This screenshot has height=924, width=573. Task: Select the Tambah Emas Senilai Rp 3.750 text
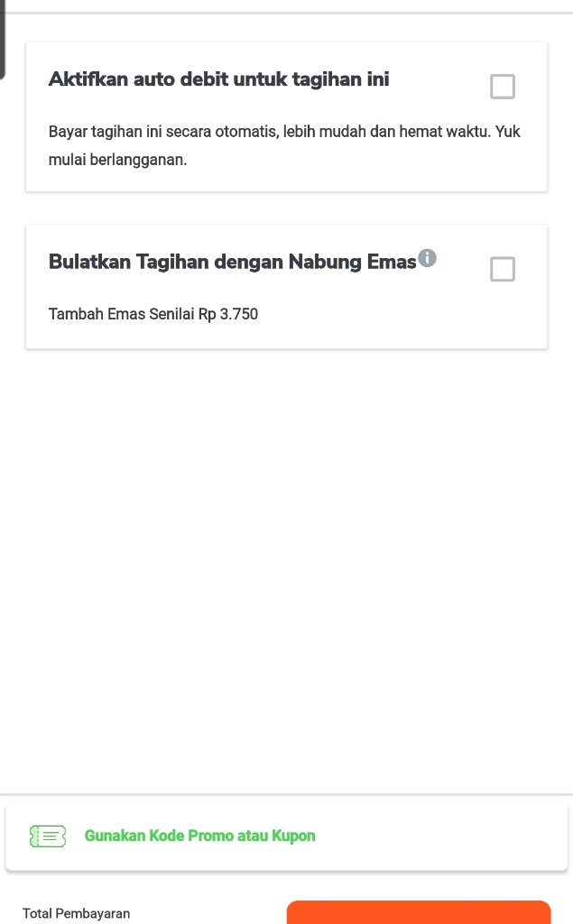[152, 314]
